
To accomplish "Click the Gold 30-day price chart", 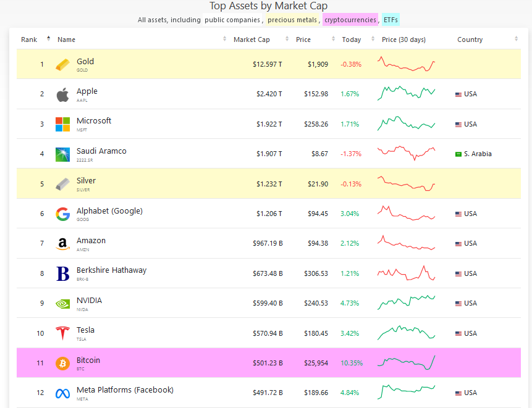I will point(406,64).
